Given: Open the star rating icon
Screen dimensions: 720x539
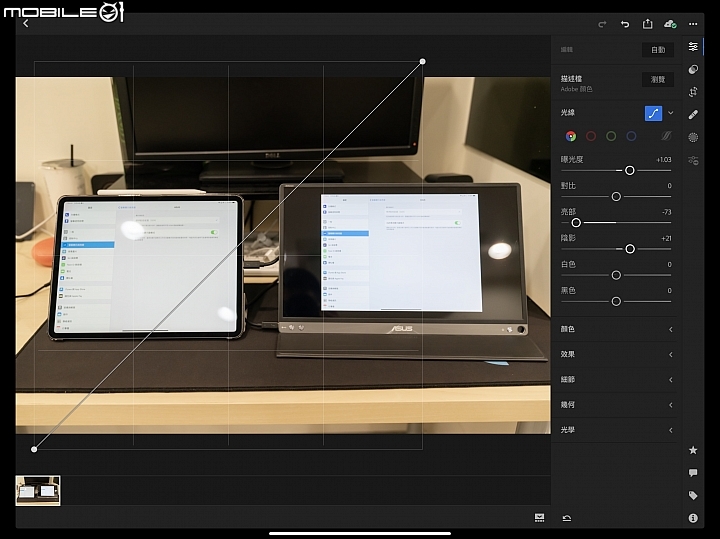Looking at the screenshot, I should tap(693, 450).
